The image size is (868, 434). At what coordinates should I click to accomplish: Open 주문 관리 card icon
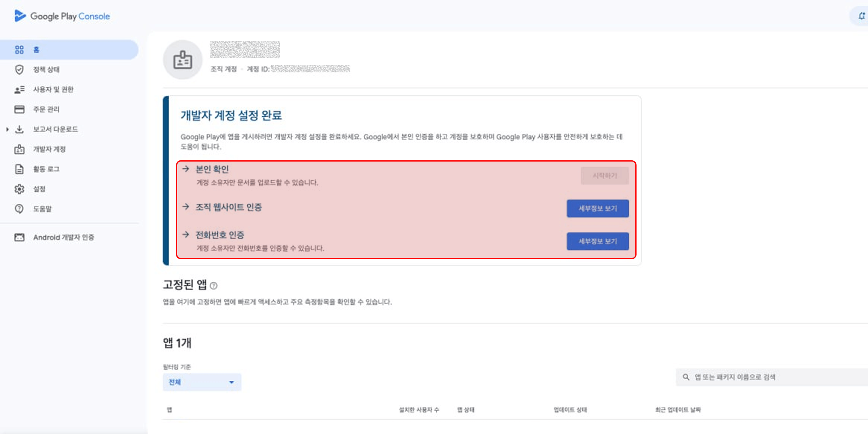[x=19, y=109]
